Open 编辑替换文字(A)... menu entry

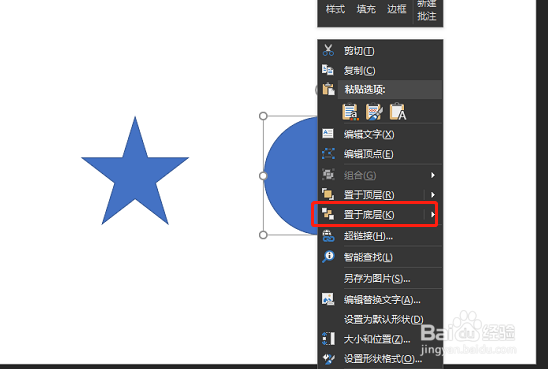pos(380,299)
